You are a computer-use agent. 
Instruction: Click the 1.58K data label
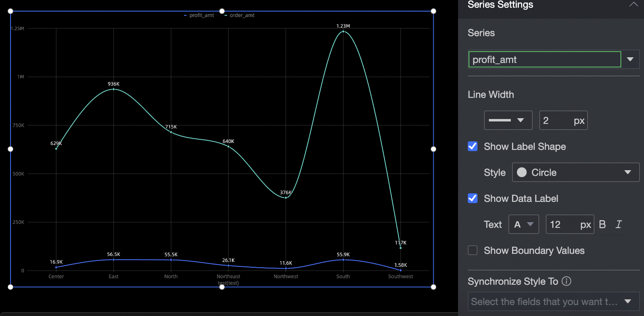[401, 265]
